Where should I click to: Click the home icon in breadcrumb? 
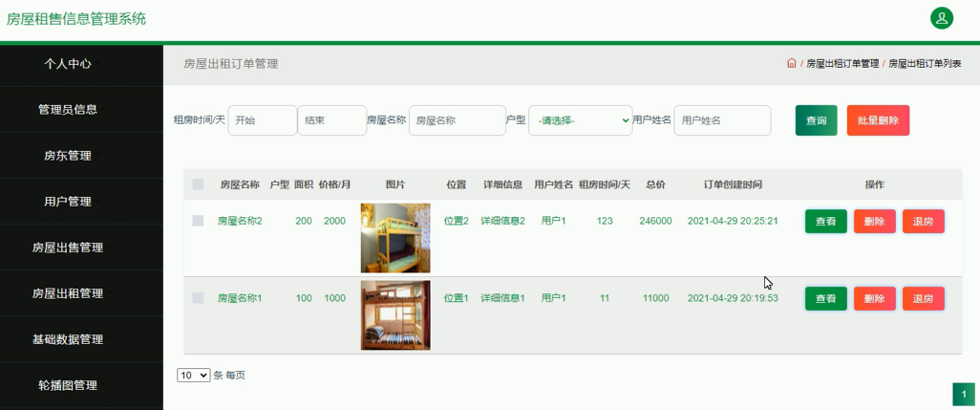791,63
